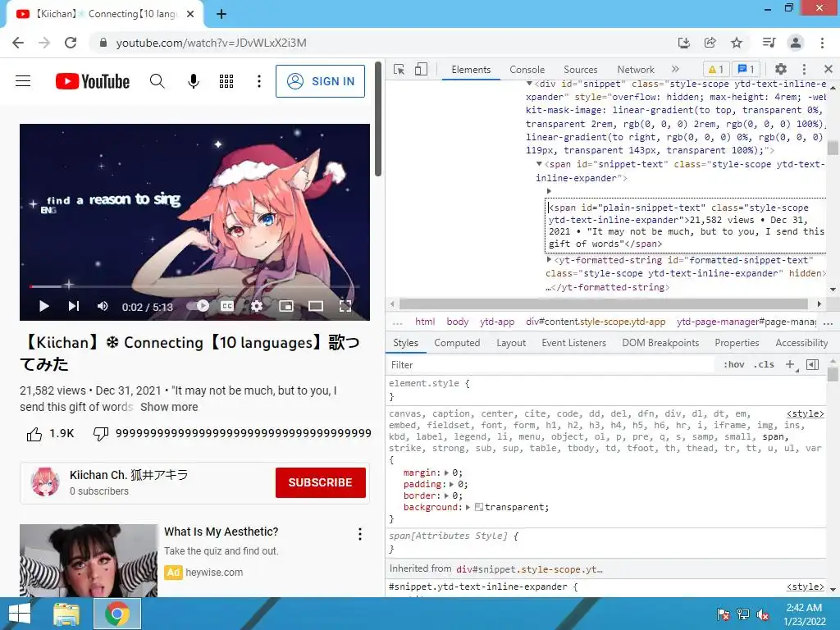
Task: Open the Chrome three-dot menu
Action: click(x=822, y=43)
